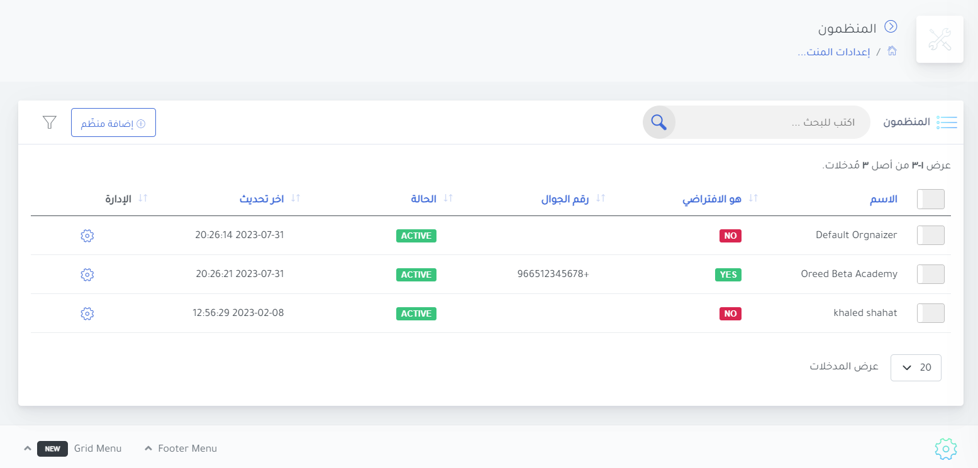The width and height of the screenshot is (978, 468).
Task: Open the gear menu for Oreed Beta Academy
Action: click(87, 275)
